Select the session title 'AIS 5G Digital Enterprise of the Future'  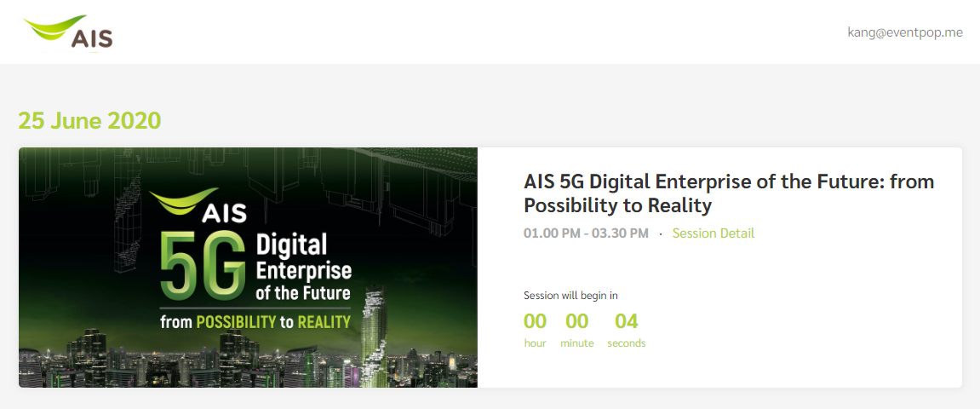[x=729, y=193]
